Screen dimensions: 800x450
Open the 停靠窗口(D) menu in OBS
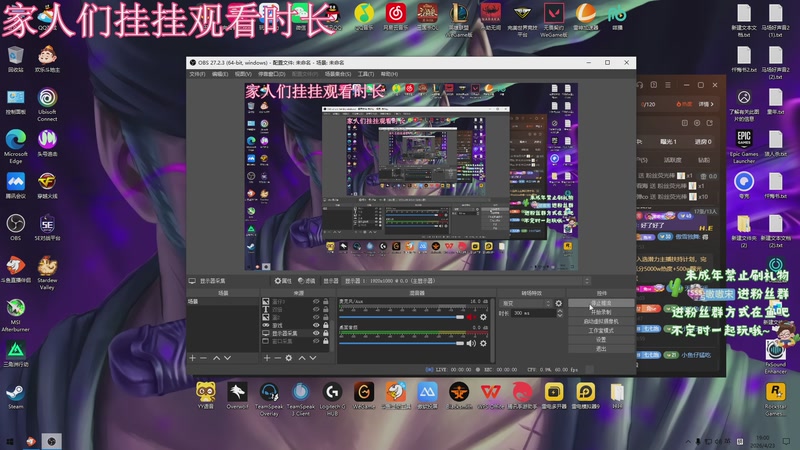[270, 74]
